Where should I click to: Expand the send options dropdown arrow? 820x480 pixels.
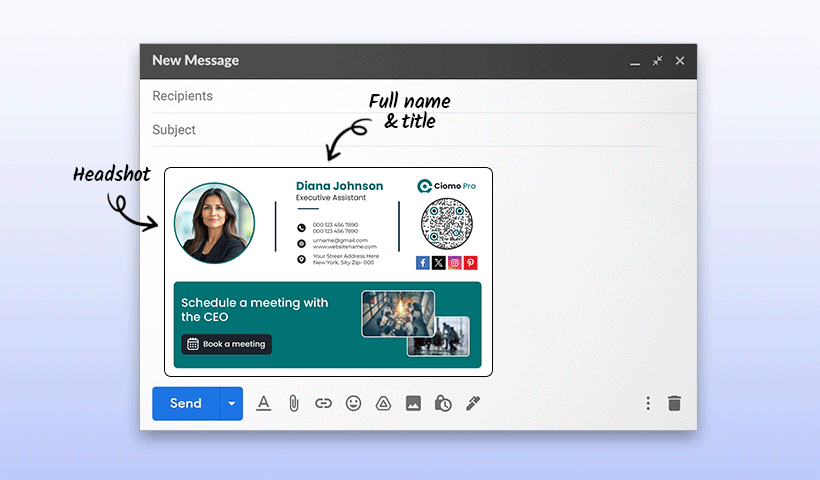[x=231, y=403]
